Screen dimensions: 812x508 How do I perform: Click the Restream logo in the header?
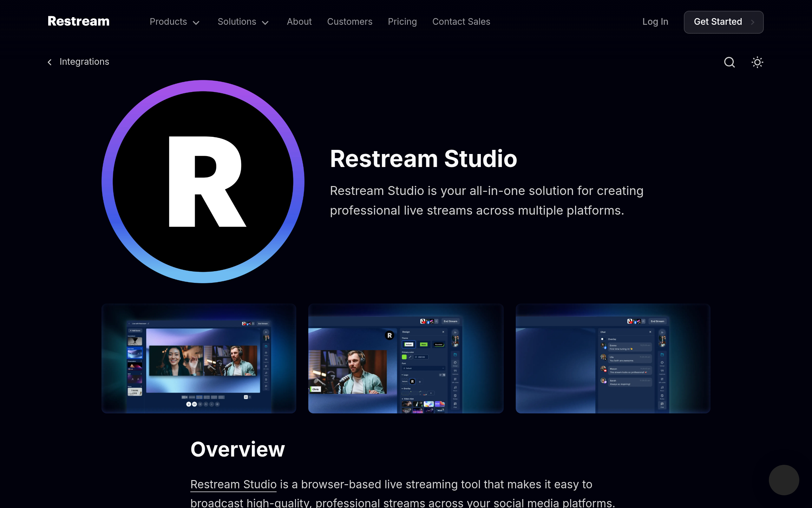coord(79,22)
